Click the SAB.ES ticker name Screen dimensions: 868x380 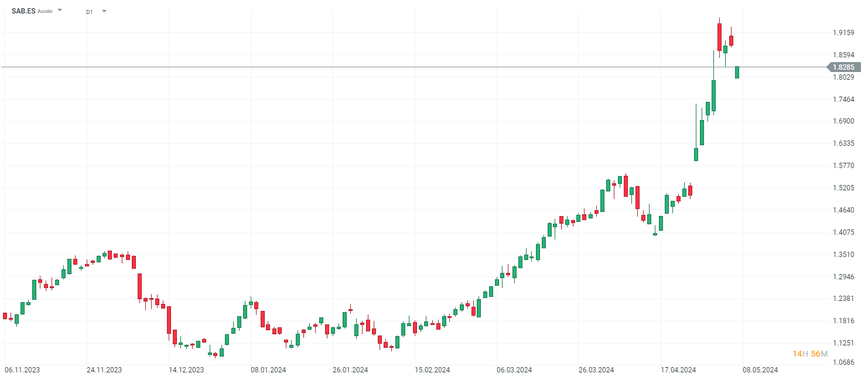[x=23, y=11]
